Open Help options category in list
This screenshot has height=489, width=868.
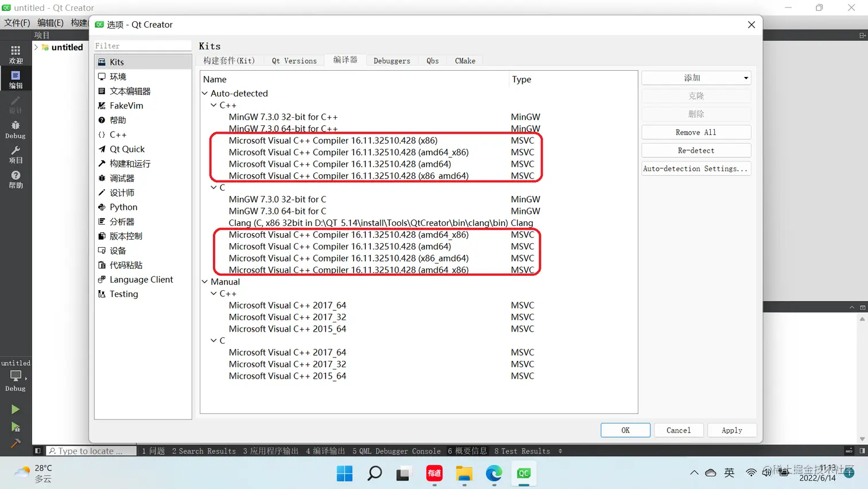pyautogui.click(x=143, y=120)
